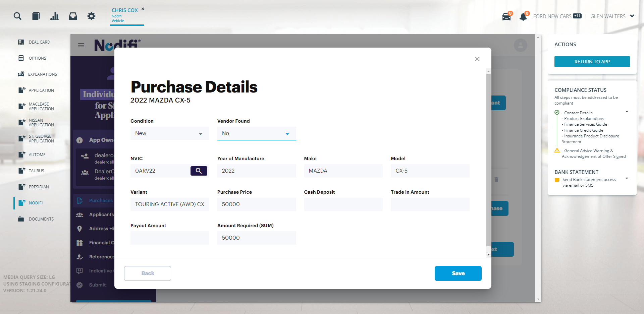Click the Save button
This screenshot has height=314, width=644.
click(458, 273)
